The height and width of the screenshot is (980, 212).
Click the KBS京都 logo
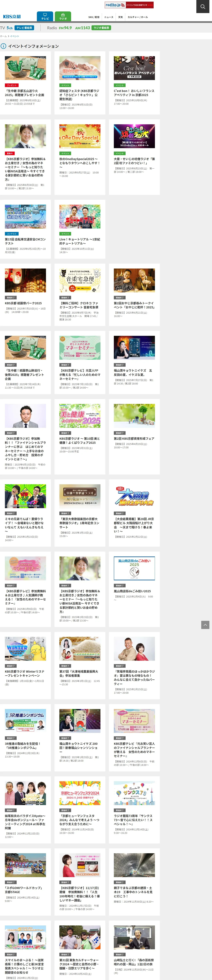tap(12, 17)
